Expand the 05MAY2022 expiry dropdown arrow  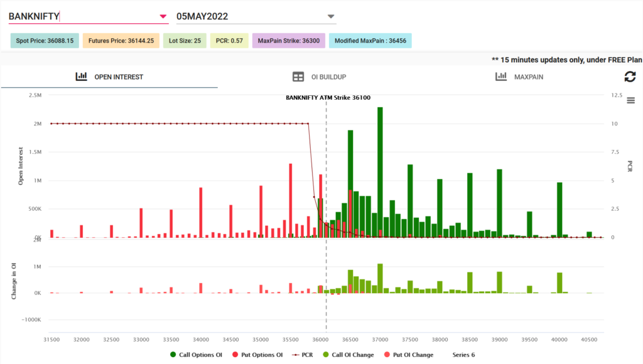(x=330, y=16)
